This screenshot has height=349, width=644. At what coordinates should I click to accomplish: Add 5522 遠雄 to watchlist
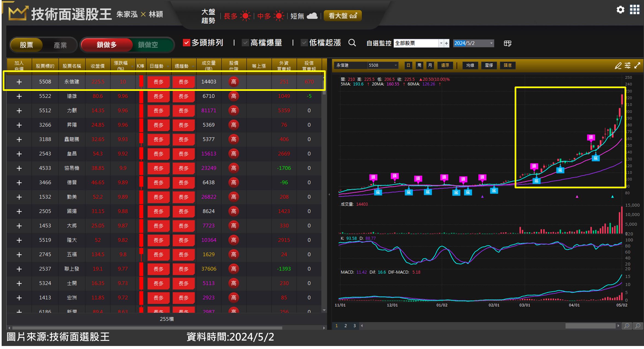[19, 96]
